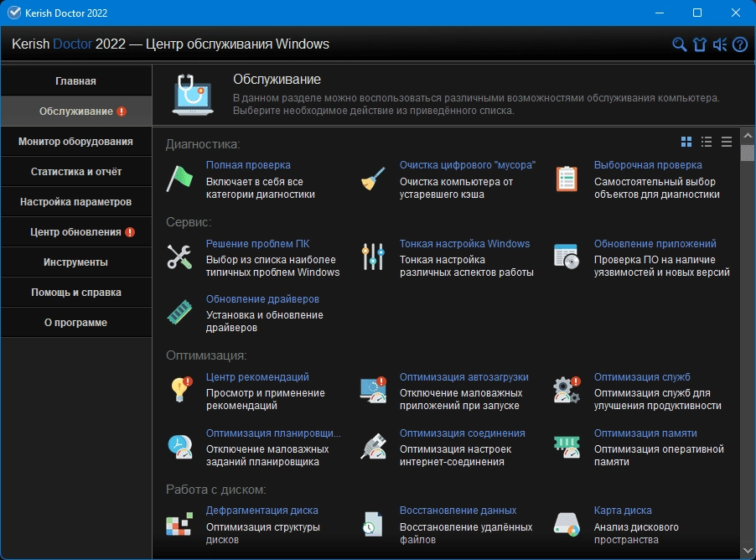Open Оптимизация служб link
The image size is (756, 560).
(642, 377)
